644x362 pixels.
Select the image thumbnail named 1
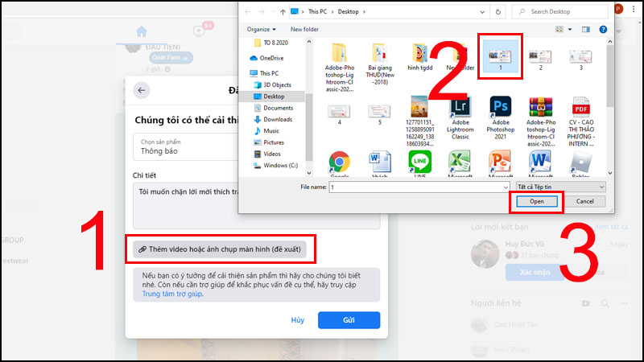click(x=500, y=58)
